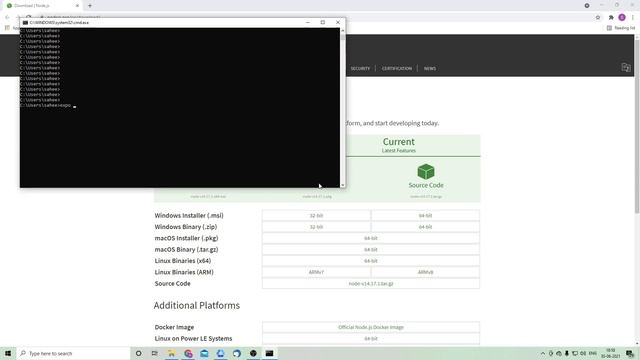Screen dimensions: 640x360
Task: Close the command prompt window
Action: (x=338, y=22)
